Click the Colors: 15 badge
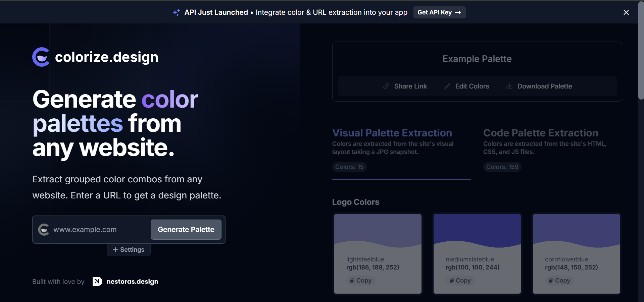The image size is (644, 302). pyautogui.click(x=349, y=167)
